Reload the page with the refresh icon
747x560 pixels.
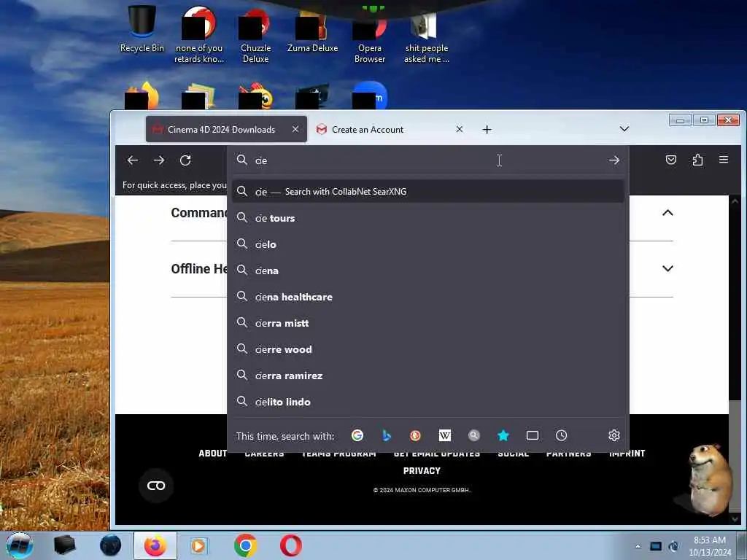click(x=185, y=160)
